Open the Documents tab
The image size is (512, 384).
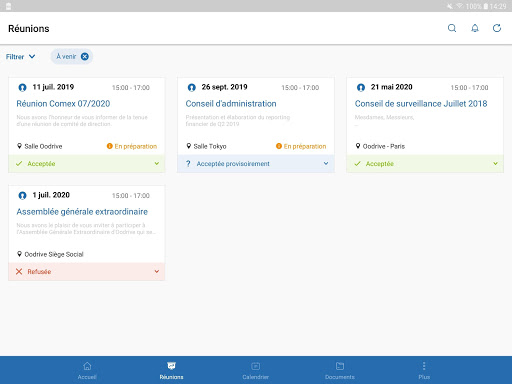coord(340,370)
